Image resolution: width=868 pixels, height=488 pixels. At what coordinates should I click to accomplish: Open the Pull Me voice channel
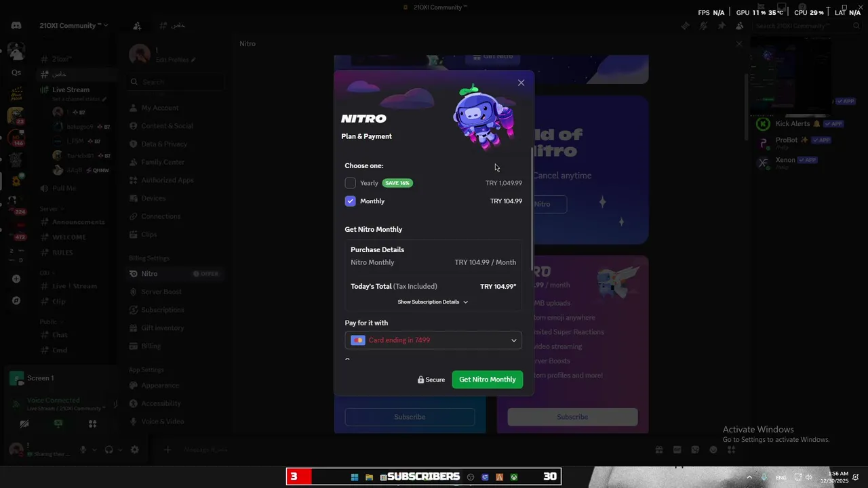(58, 188)
